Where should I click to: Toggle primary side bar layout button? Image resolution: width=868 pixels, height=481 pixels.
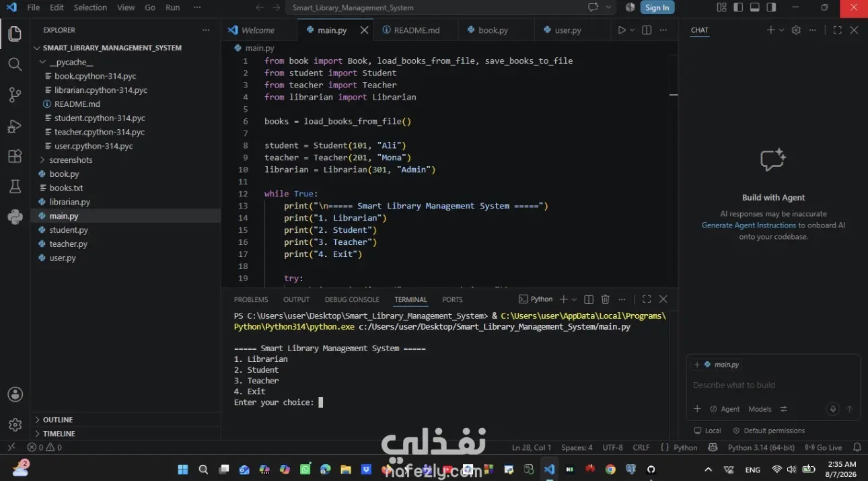pyautogui.click(x=739, y=7)
